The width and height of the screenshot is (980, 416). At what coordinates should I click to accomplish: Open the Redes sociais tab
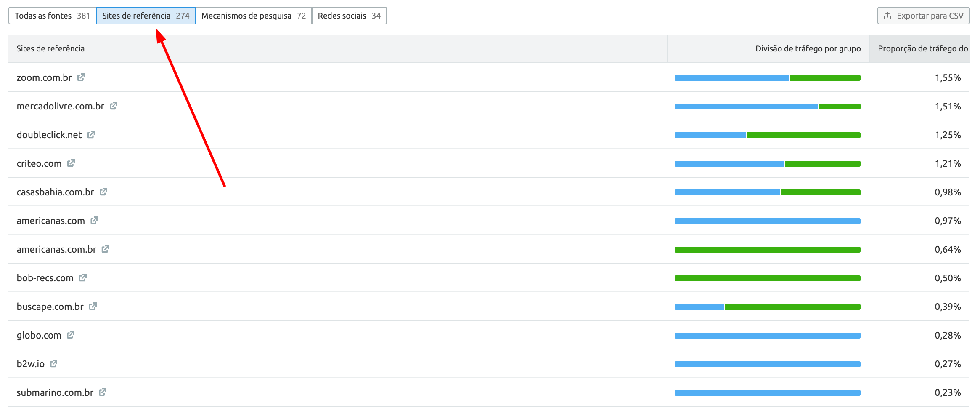(349, 16)
